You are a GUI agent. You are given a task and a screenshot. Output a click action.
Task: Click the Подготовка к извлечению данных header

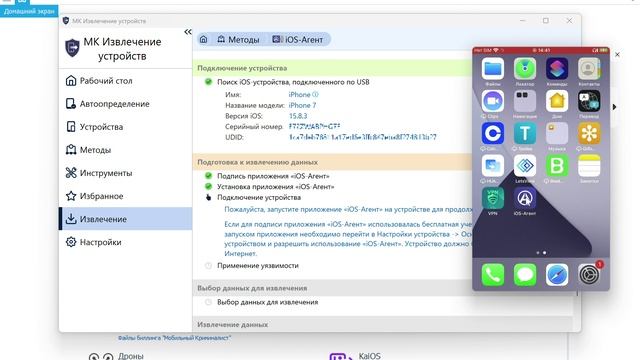[333, 162]
